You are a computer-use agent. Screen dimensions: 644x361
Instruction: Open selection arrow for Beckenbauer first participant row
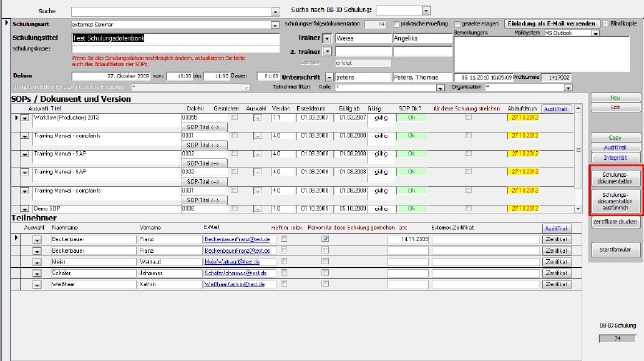[37, 239]
